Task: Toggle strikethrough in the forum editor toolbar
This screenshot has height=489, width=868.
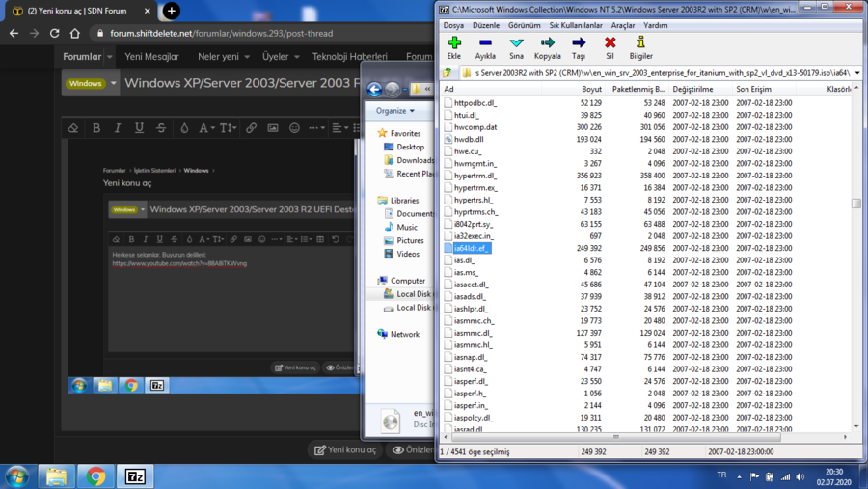Action: point(161,128)
